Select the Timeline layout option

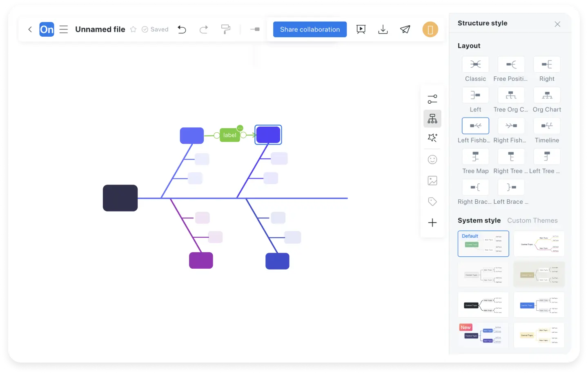click(x=547, y=126)
